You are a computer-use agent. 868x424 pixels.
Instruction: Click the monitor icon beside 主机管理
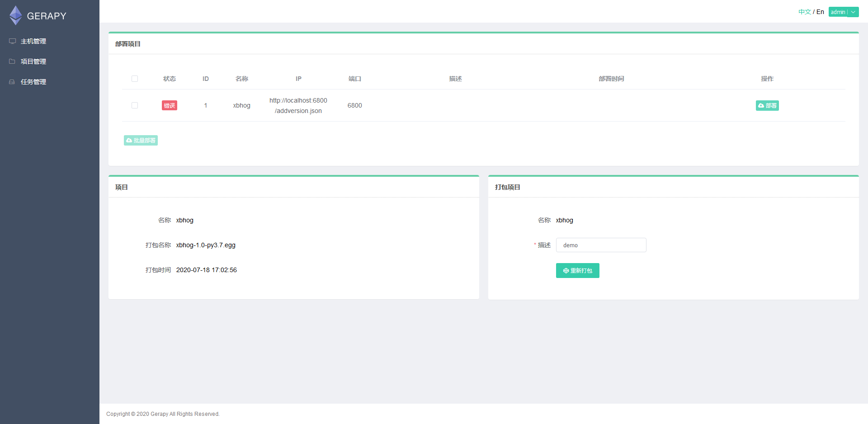pyautogui.click(x=12, y=41)
